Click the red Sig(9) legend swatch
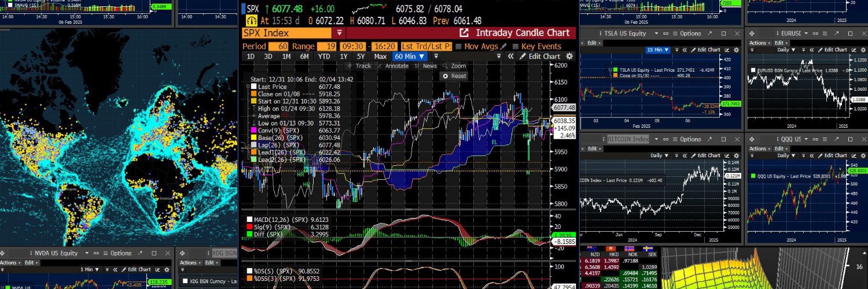This screenshot has height=289, width=868. point(249,227)
